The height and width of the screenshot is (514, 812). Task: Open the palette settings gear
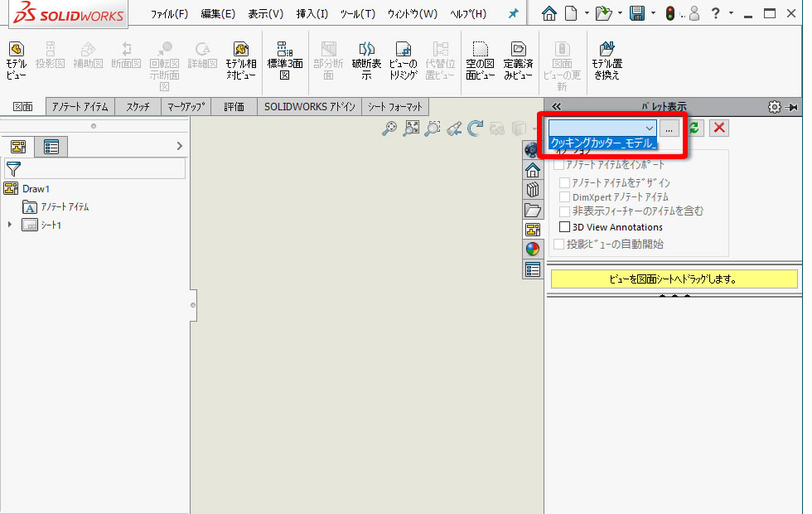[x=774, y=107]
